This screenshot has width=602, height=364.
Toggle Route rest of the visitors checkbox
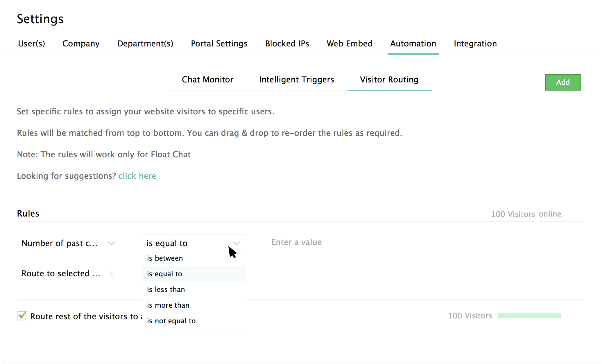22,316
